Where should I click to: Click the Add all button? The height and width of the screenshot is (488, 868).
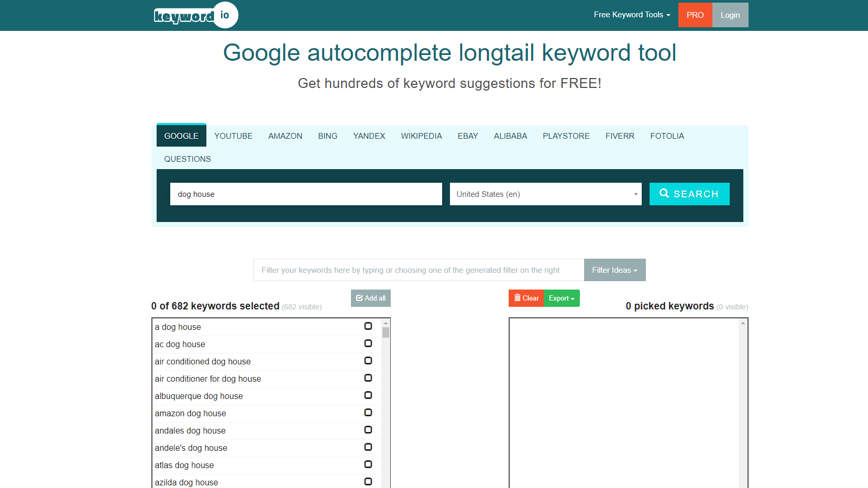point(371,298)
